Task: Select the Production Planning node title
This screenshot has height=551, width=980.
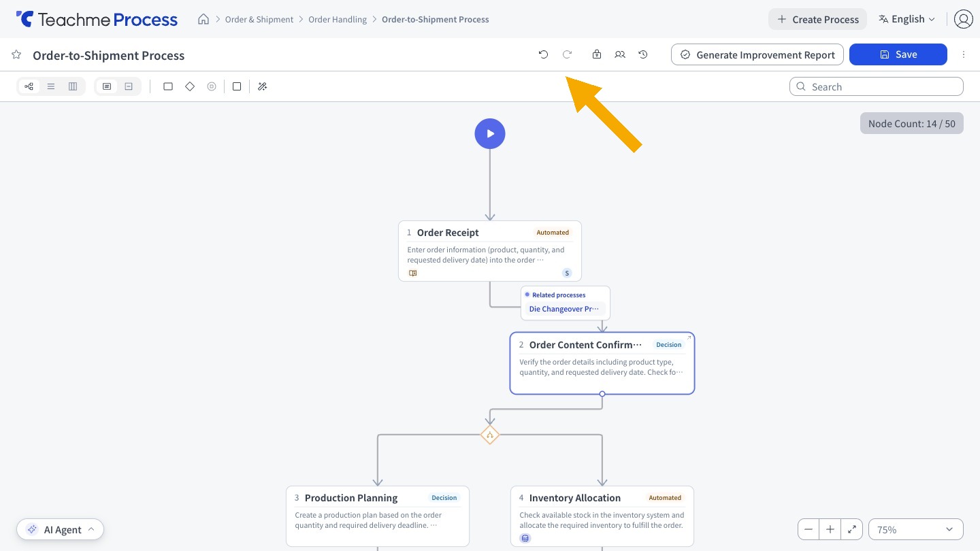Action: click(351, 498)
